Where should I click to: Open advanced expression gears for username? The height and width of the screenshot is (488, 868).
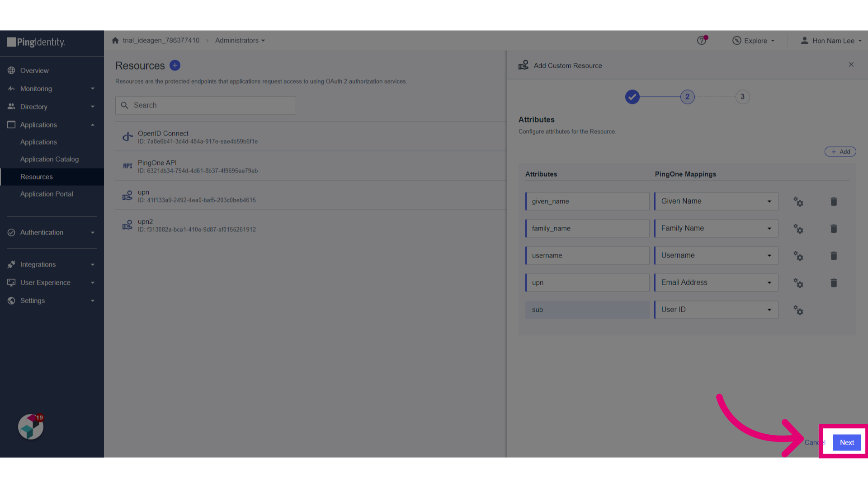click(798, 256)
